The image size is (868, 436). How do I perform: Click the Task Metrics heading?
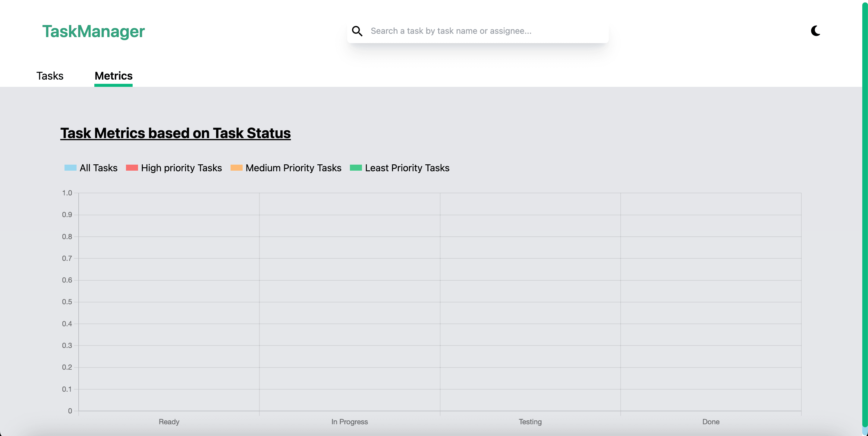175,133
